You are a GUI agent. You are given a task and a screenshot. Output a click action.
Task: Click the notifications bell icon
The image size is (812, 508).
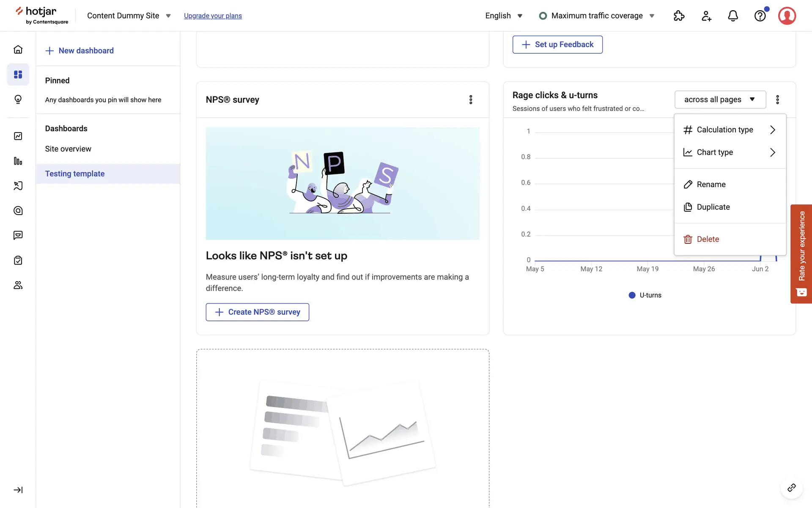733,16
